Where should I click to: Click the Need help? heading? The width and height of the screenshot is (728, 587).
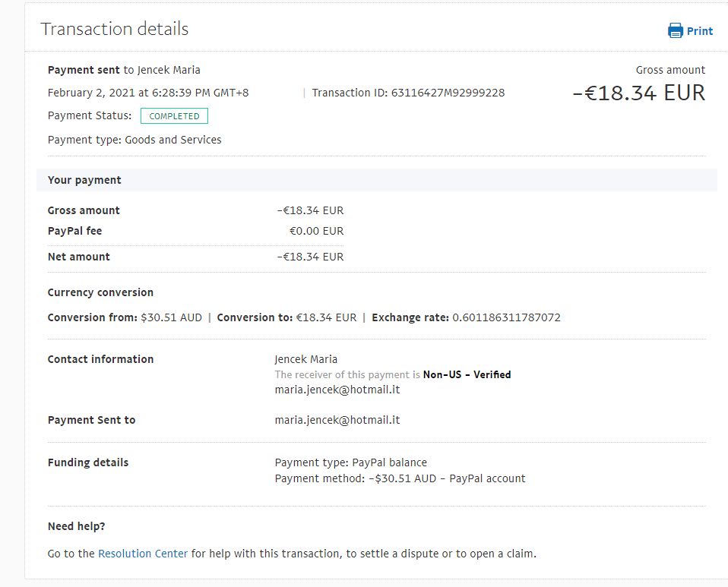pos(76,526)
